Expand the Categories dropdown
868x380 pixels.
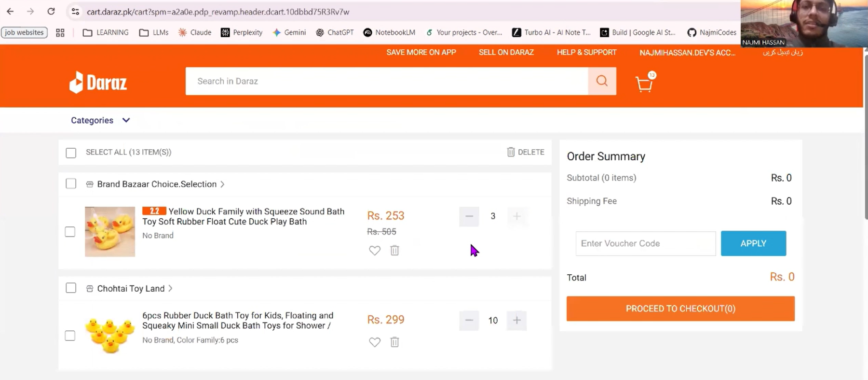100,120
